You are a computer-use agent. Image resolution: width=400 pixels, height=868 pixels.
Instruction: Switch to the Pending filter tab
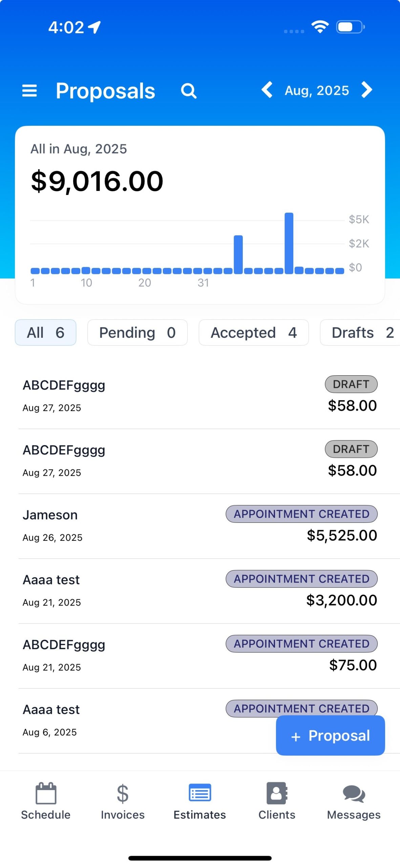[137, 333]
